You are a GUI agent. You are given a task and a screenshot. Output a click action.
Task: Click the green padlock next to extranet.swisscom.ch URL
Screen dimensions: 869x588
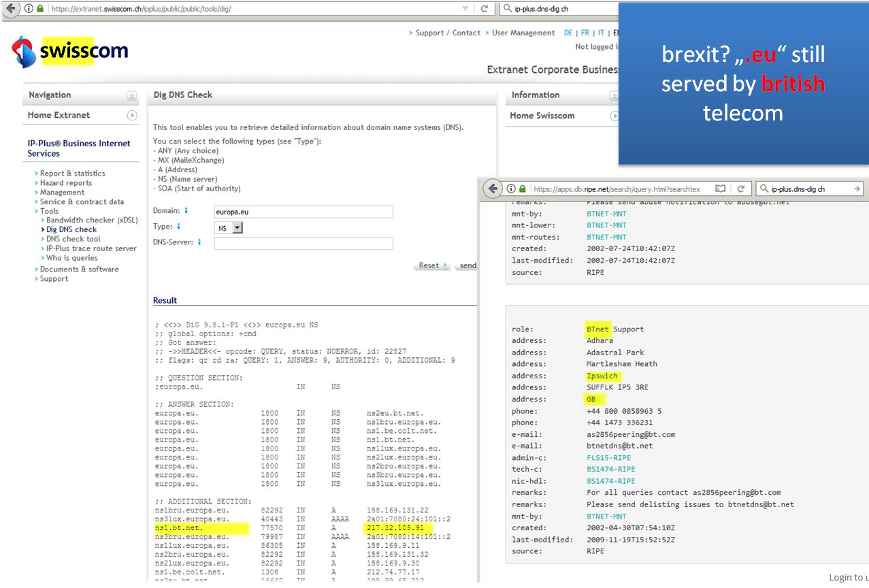coord(39,9)
